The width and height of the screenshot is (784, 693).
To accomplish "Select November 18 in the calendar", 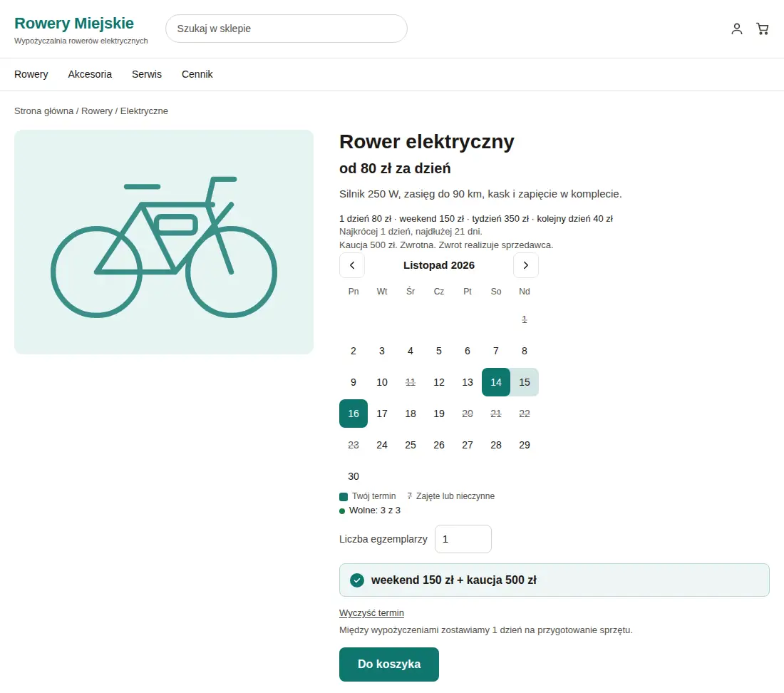I will coord(410,414).
